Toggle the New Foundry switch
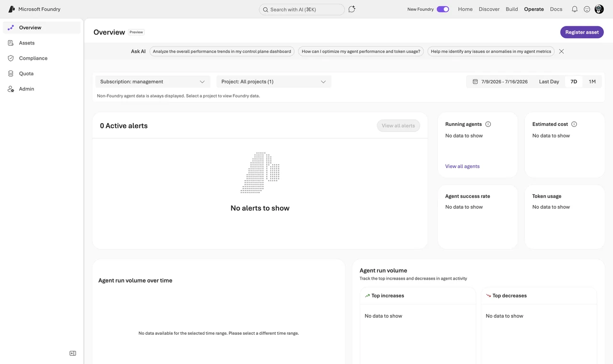This screenshot has height=364, width=613. coord(443,9)
